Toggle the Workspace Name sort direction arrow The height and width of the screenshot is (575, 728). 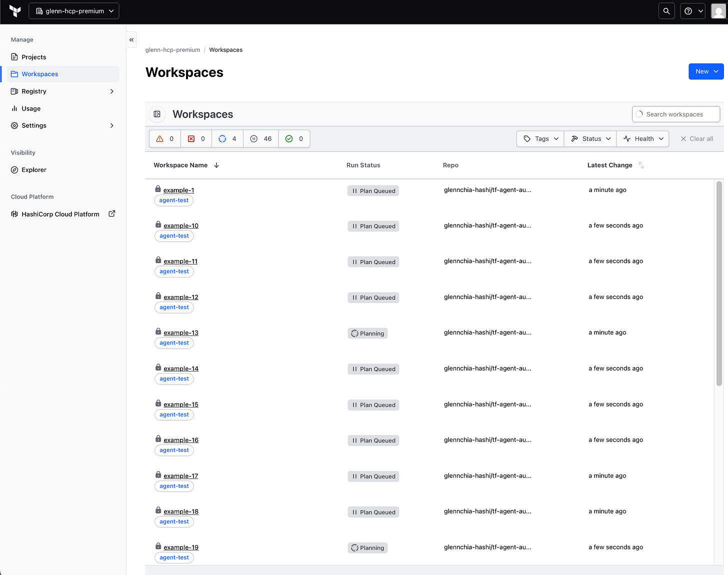(216, 165)
